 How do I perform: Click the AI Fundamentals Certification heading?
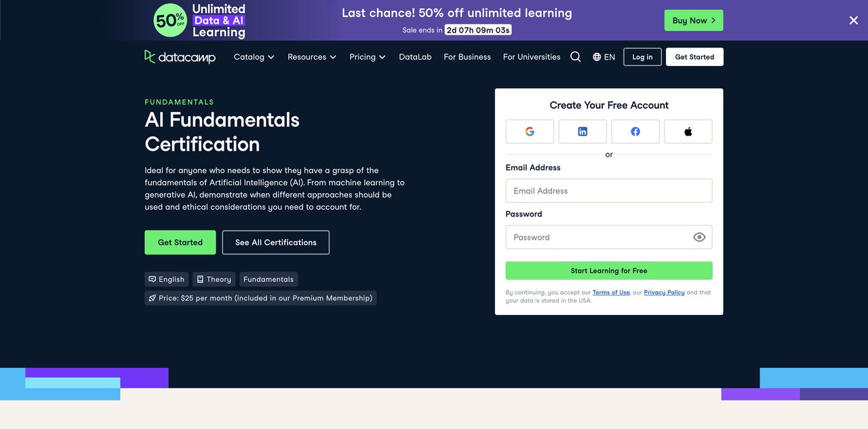point(222,132)
